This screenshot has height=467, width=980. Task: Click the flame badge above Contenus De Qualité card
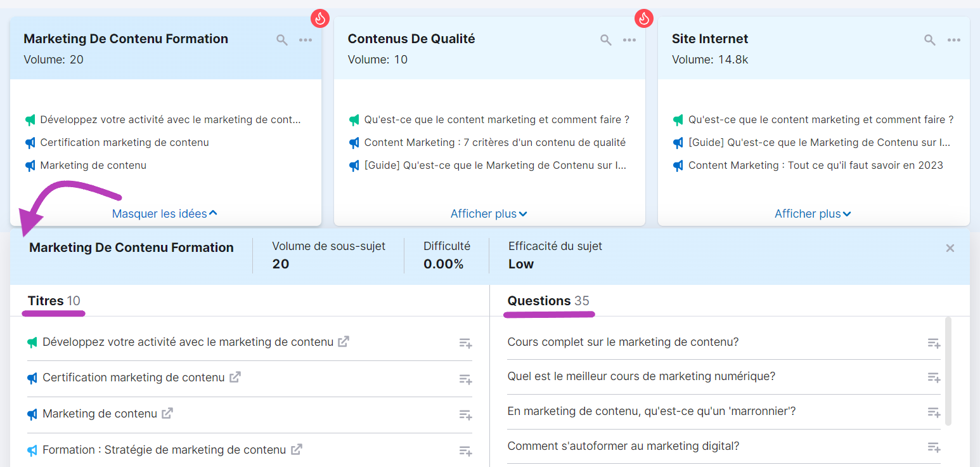(x=644, y=18)
